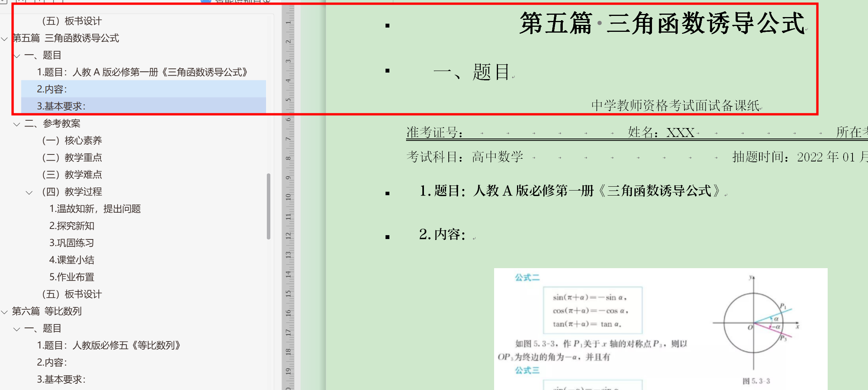The height and width of the screenshot is (390, 868).
Task: Select the highlighted 3.基本要求 outline entry
Action: point(61,106)
